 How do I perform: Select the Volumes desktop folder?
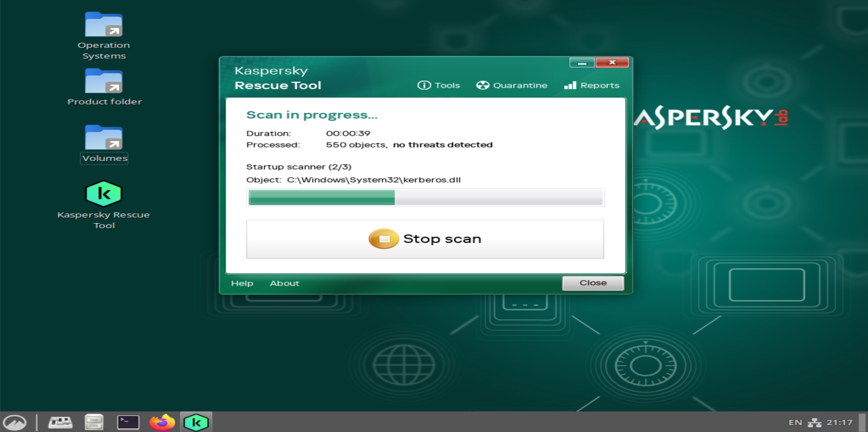click(104, 144)
